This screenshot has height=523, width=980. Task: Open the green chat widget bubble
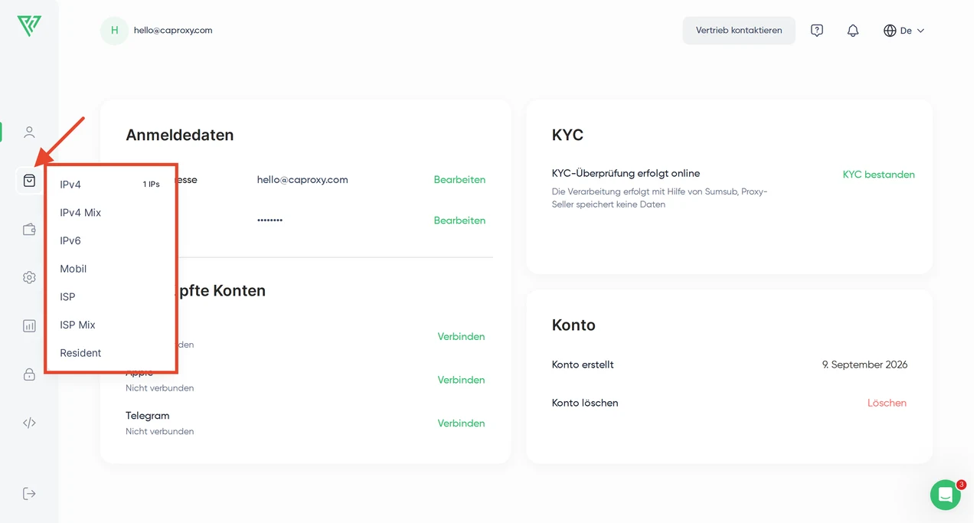[946, 495]
